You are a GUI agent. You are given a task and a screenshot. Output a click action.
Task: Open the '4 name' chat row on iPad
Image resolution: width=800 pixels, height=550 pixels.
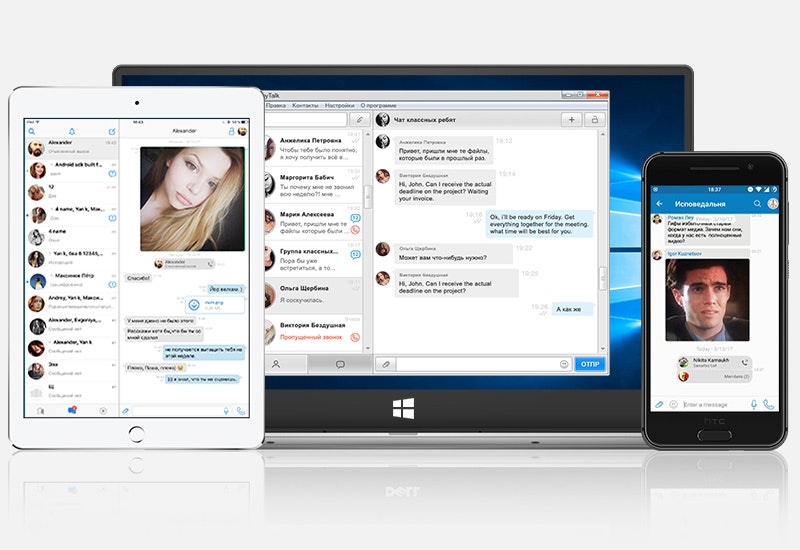[72, 236]
